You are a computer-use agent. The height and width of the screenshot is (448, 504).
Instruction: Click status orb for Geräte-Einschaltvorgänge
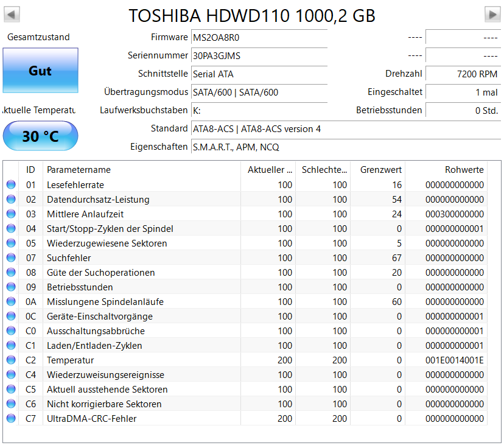pyautogui.click(x=11, y=317)
